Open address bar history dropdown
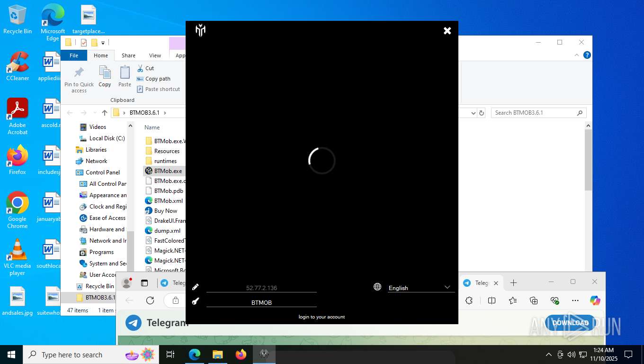The image size is (644, 364). 473,113
